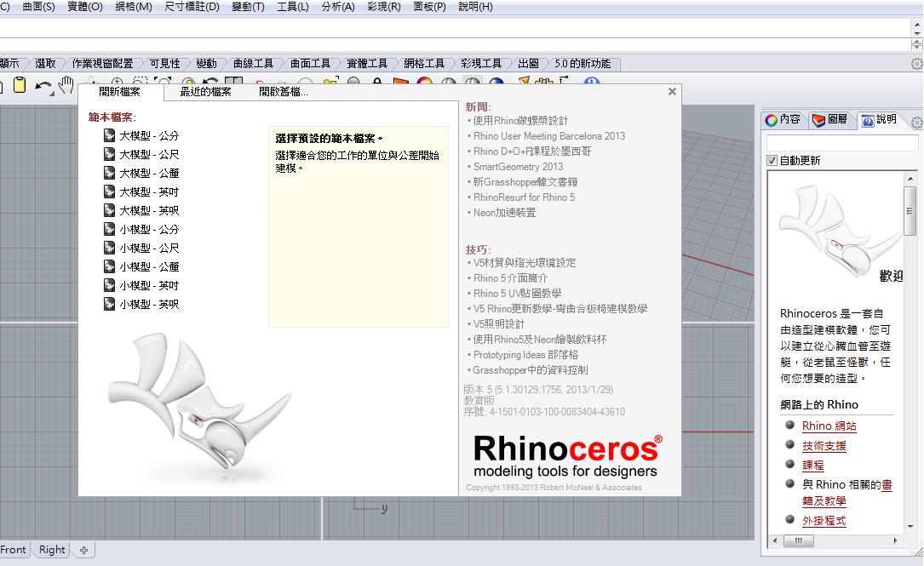
Task: Open the side panel gear settings icon
Action: click(x=917, y=123)
